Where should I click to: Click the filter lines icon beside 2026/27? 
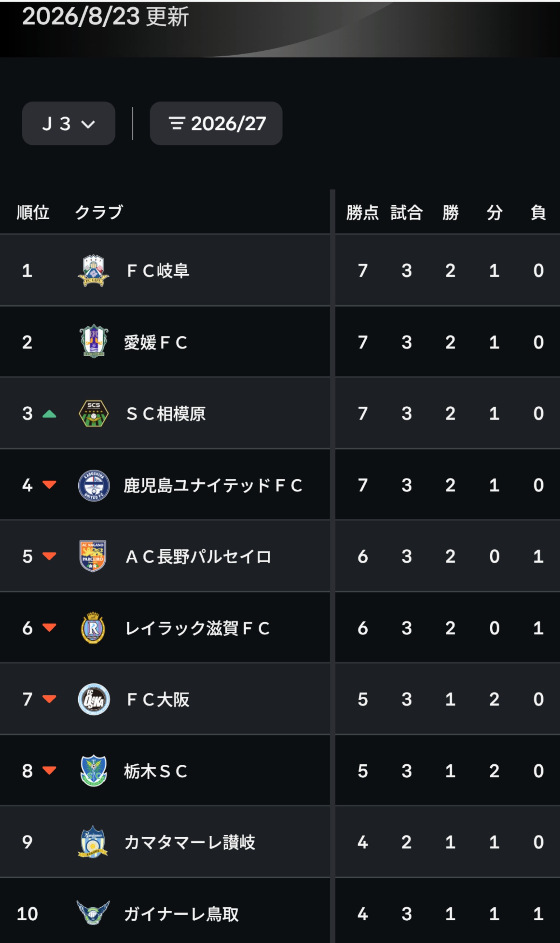(x=176, y=123)
